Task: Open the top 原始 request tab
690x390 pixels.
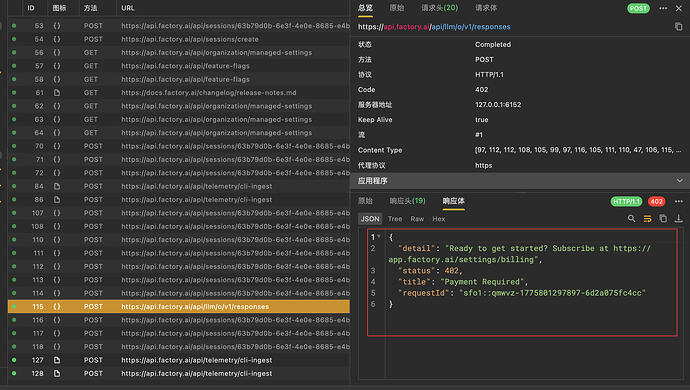Action: coord(397,7)
